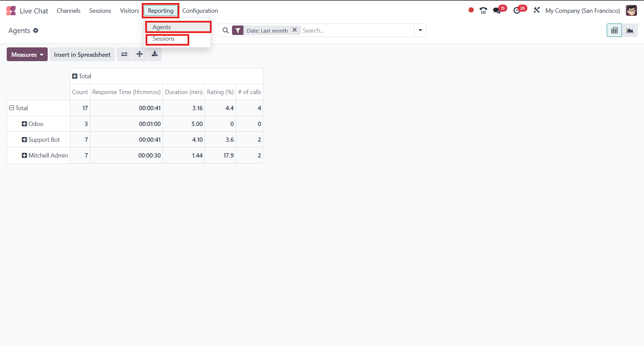
Task: Click Insert in Spreadsheet
Action: (82, 54)
